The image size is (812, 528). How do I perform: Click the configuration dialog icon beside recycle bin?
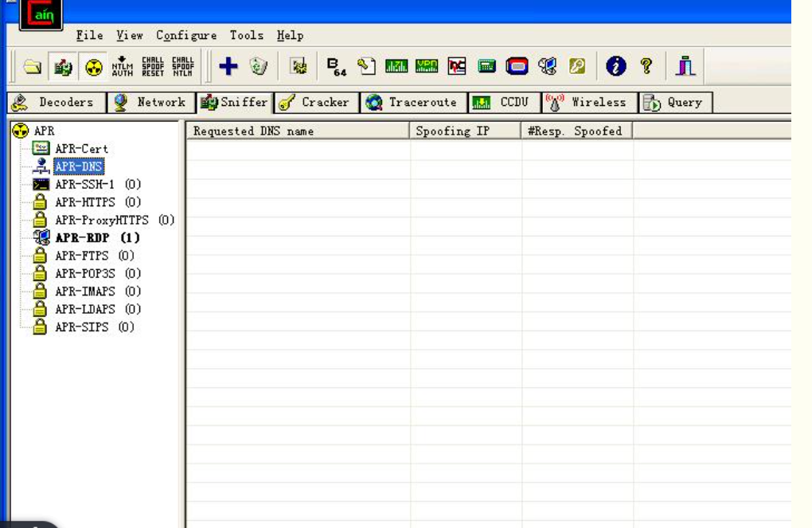point(298,66)
